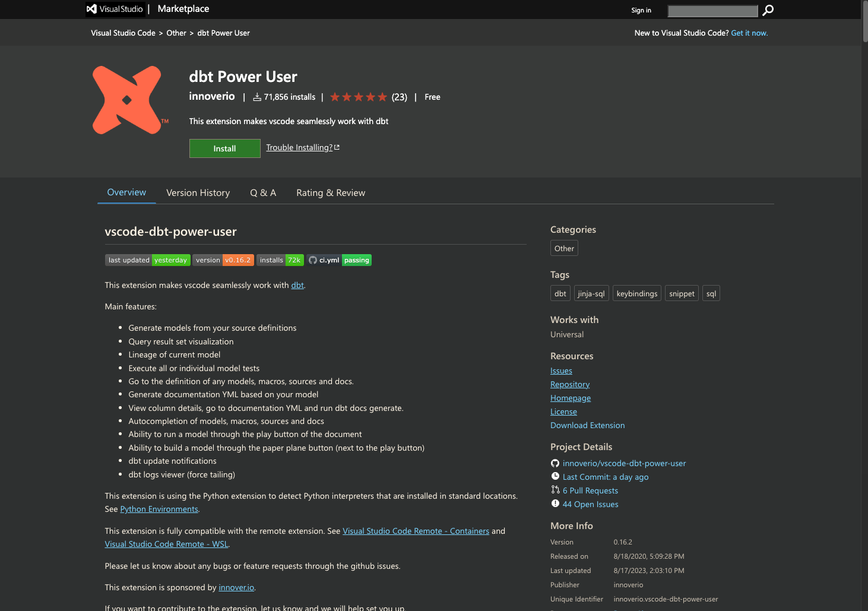The image size is (868, 611).
Task: Click the last updated yesterday badge
Action: (148, 260)
